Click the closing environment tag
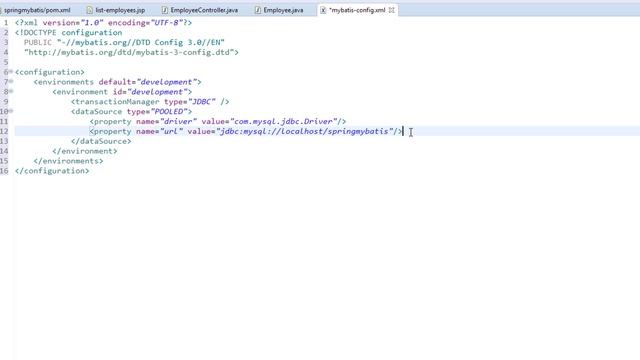 [x=85, y=151]
